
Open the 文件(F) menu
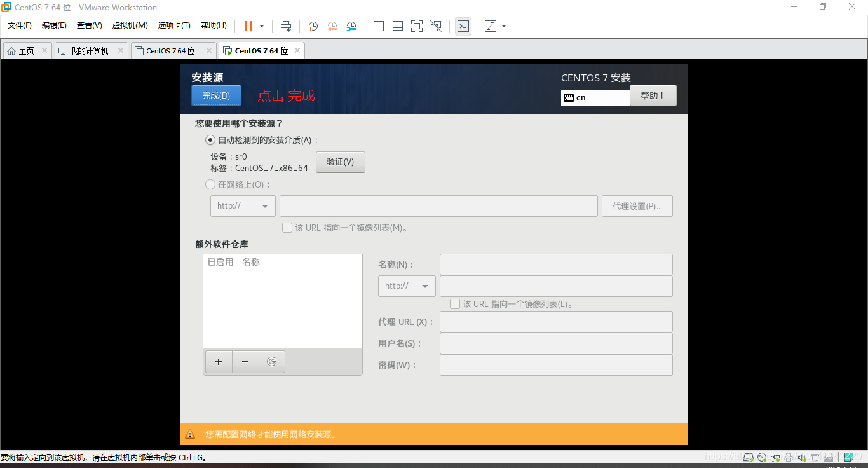tap(20, 25)
